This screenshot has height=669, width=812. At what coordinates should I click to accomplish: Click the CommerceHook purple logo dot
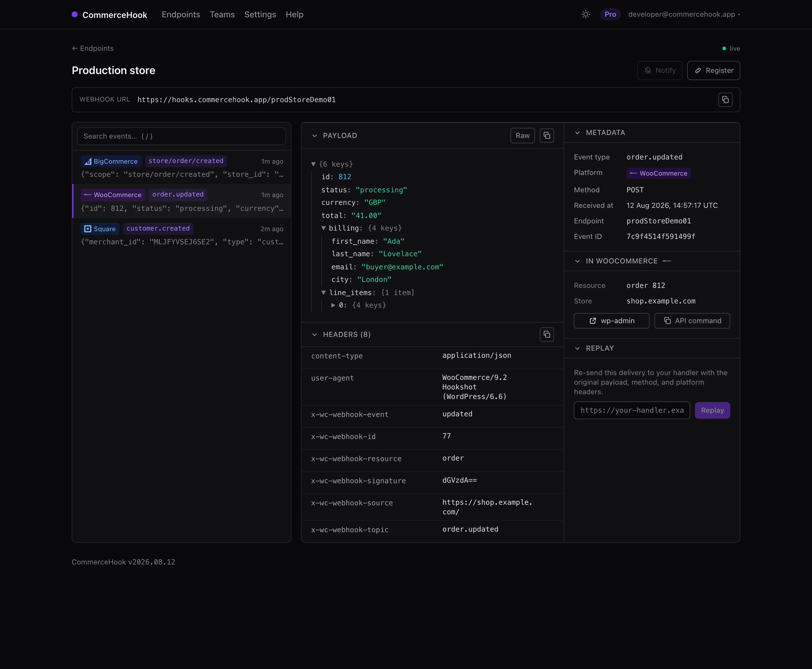[75, 15]
